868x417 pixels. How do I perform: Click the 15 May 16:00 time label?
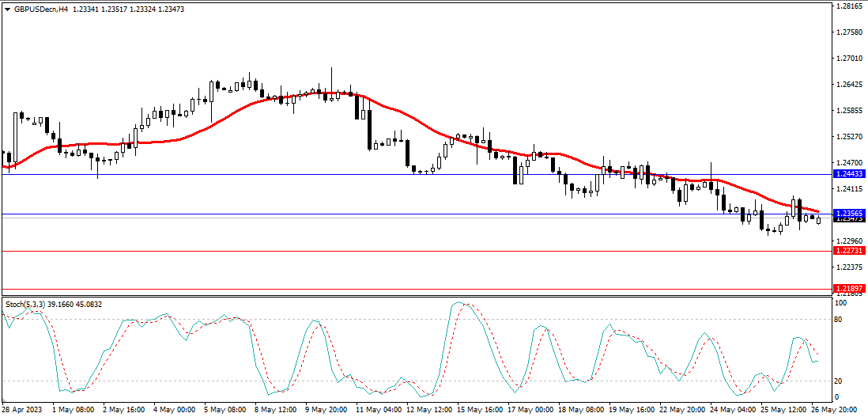tap(479, 411)
